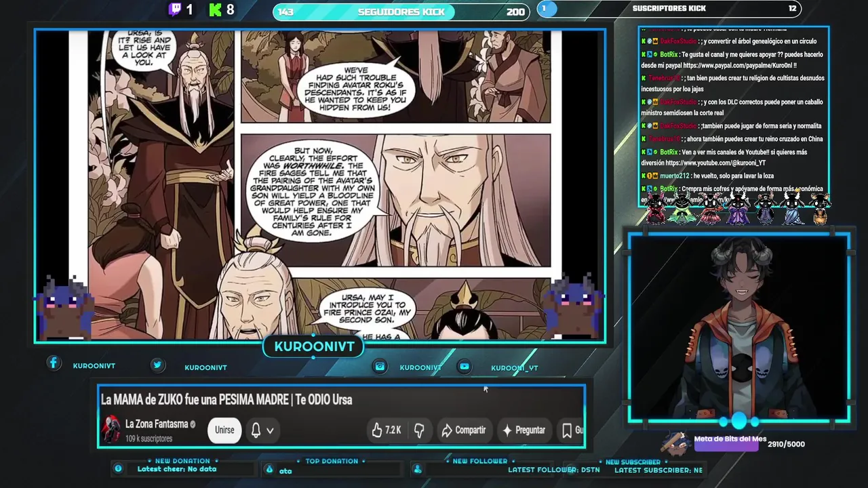Screen dimensions: 868x488
Task: Click the comic panel with old man's face
Action: [x=395, y=200]
